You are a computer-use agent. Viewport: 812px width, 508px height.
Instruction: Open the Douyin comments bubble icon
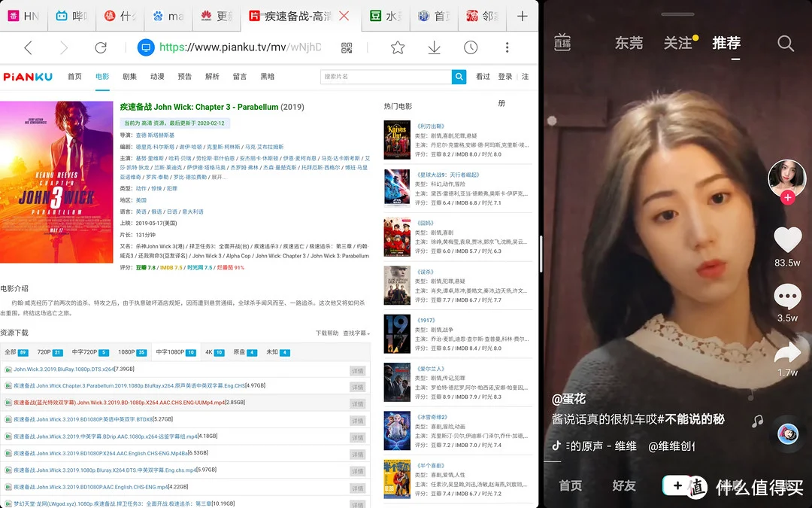pyautogui.click(x=787, y=297)
